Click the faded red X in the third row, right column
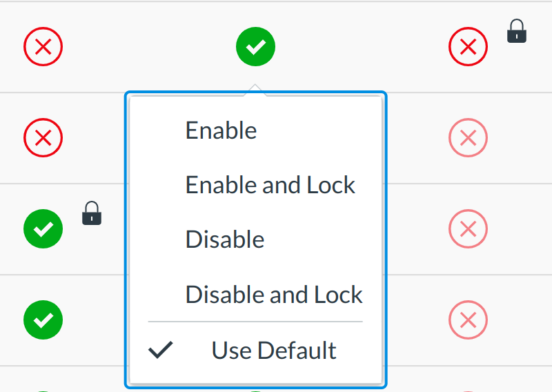The height and width of the screenshot is (392, 552). click(468, 228)
